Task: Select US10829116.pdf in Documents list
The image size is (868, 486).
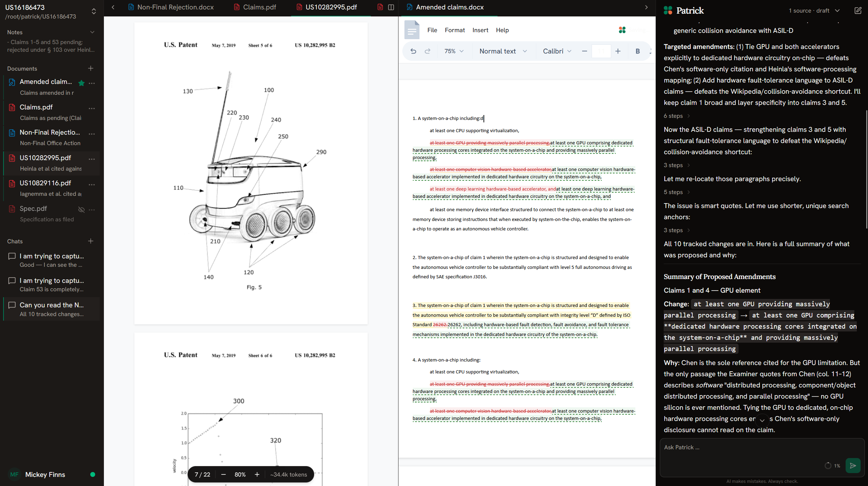Action: pyautogui.click(x=45, y=188)
